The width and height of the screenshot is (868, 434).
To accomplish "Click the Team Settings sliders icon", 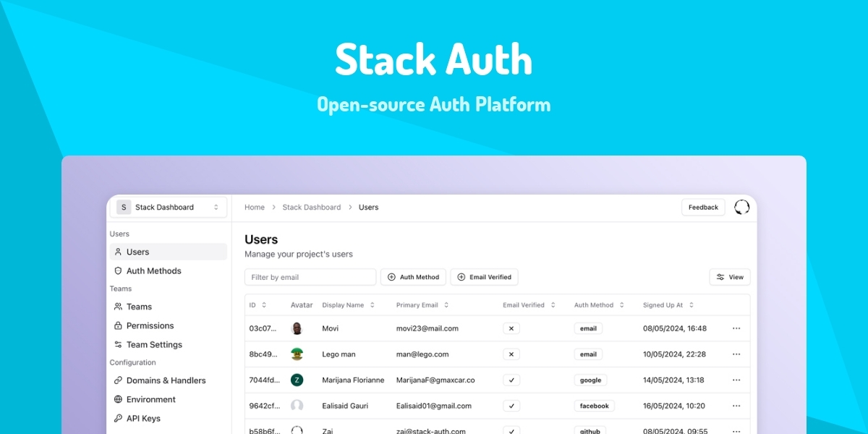I will pyautogui.click(x=119, y=344).
